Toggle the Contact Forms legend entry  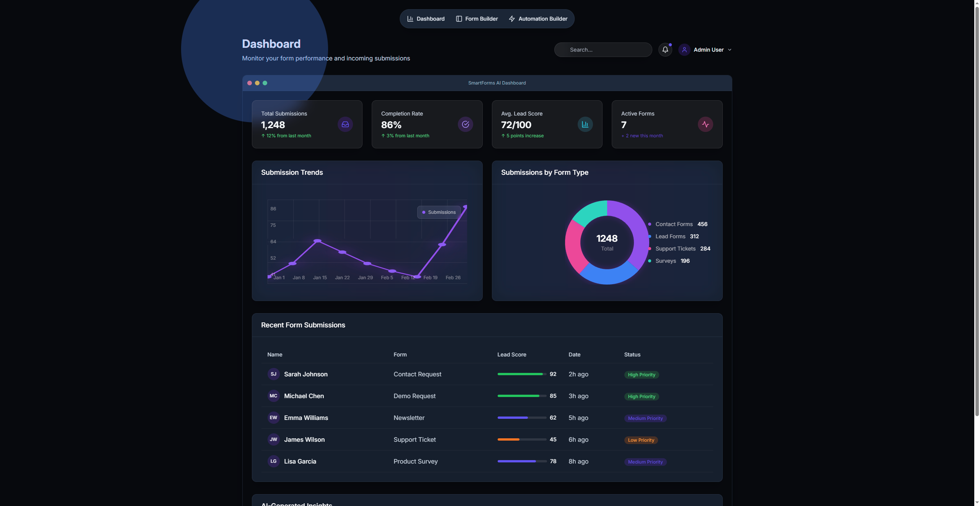coord(674,224)
